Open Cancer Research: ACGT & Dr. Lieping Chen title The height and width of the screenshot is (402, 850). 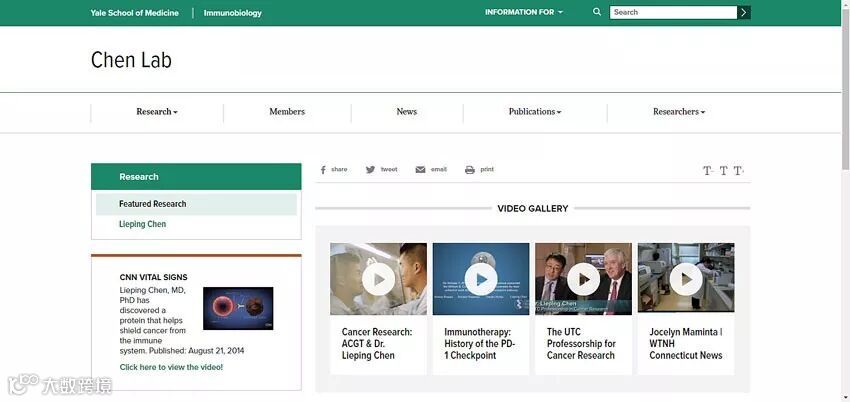pos(377,343)
